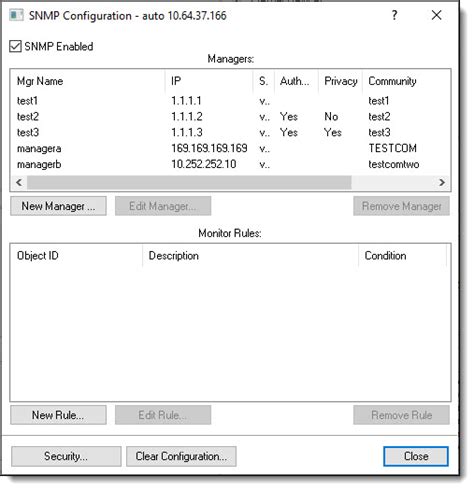Click the IP address 10.252.252.10

[204, 164]
